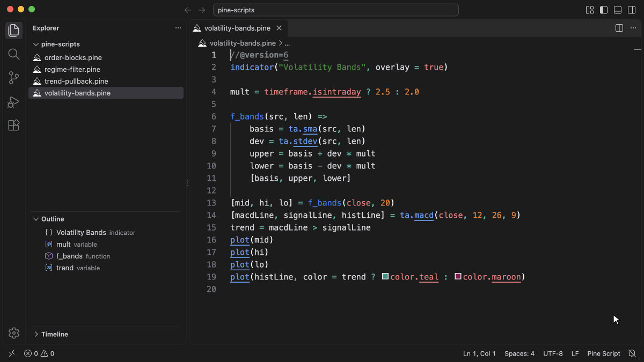Open the errors and warnings problems count
This screenshot has height=362, width=644.
point(39,353)
